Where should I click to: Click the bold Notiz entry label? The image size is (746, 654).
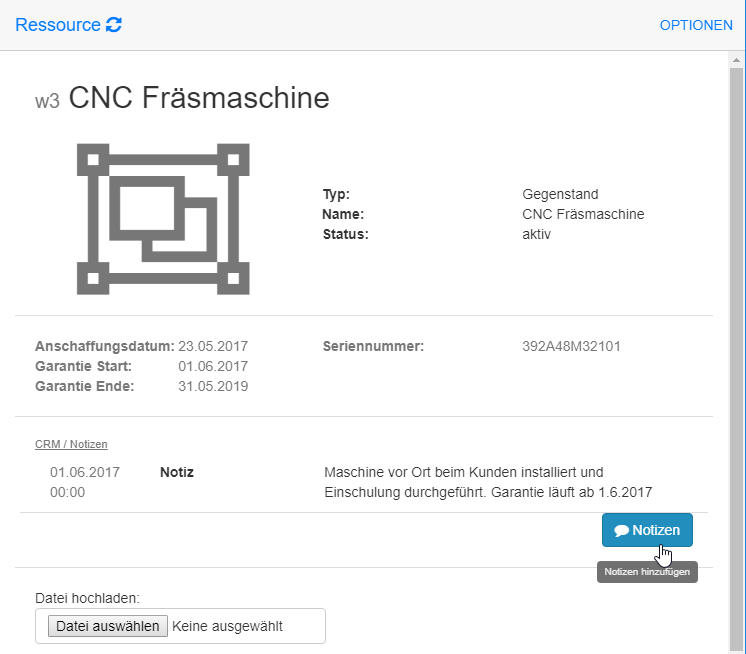tap(177, 472)
